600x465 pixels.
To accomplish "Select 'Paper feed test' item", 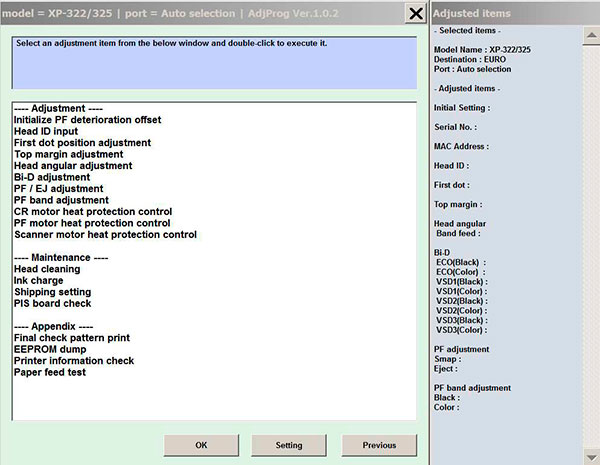I will (50, 372).
